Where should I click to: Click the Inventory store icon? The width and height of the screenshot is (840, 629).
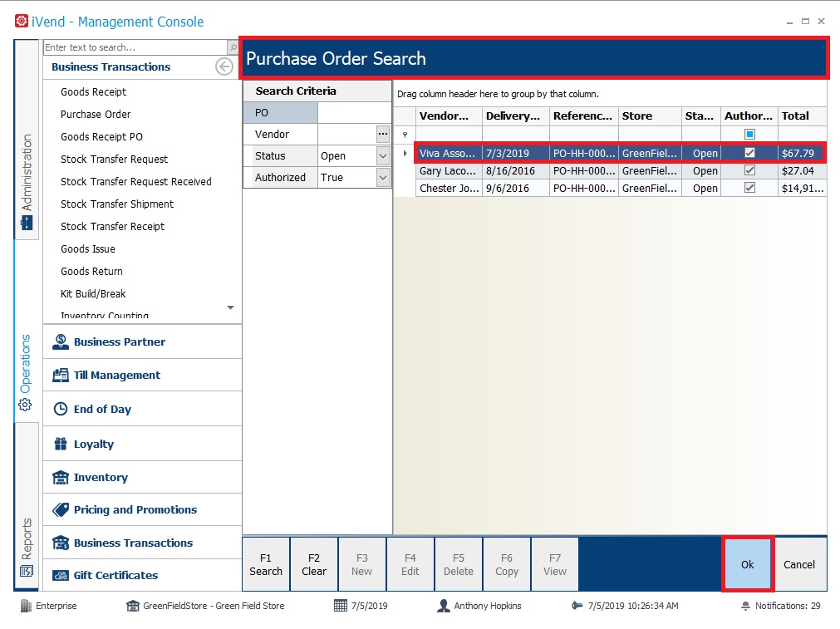tap(61, 477)
